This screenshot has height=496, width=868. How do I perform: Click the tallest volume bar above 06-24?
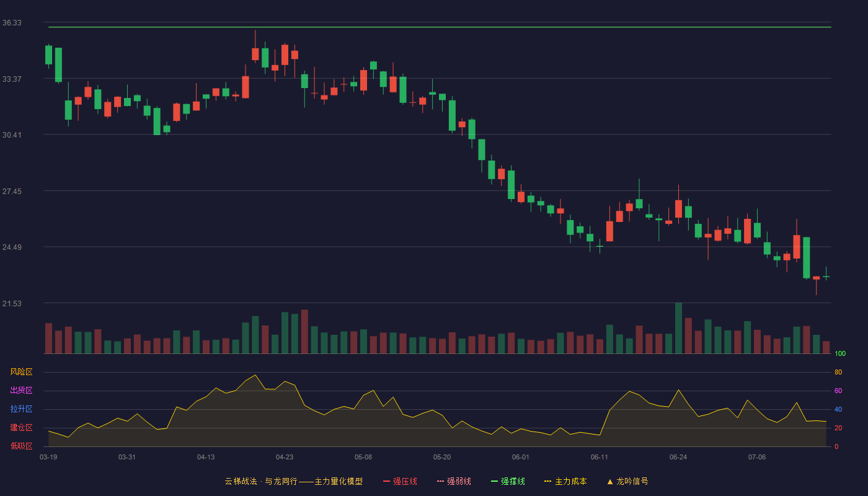point(678,329)
